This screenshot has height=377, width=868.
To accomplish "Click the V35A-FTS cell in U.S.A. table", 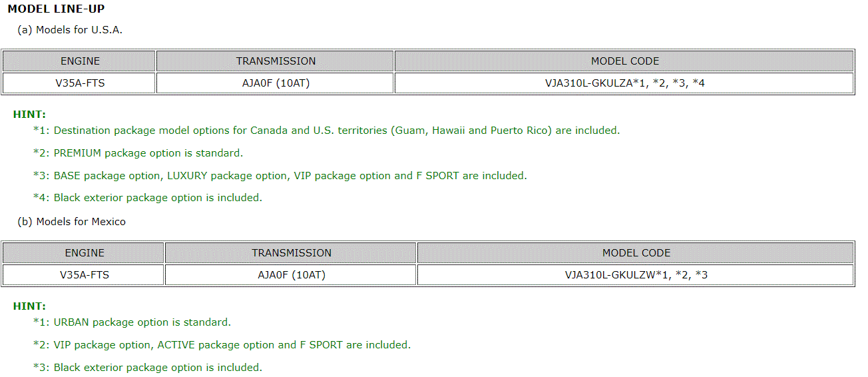I will coord(80,83).
